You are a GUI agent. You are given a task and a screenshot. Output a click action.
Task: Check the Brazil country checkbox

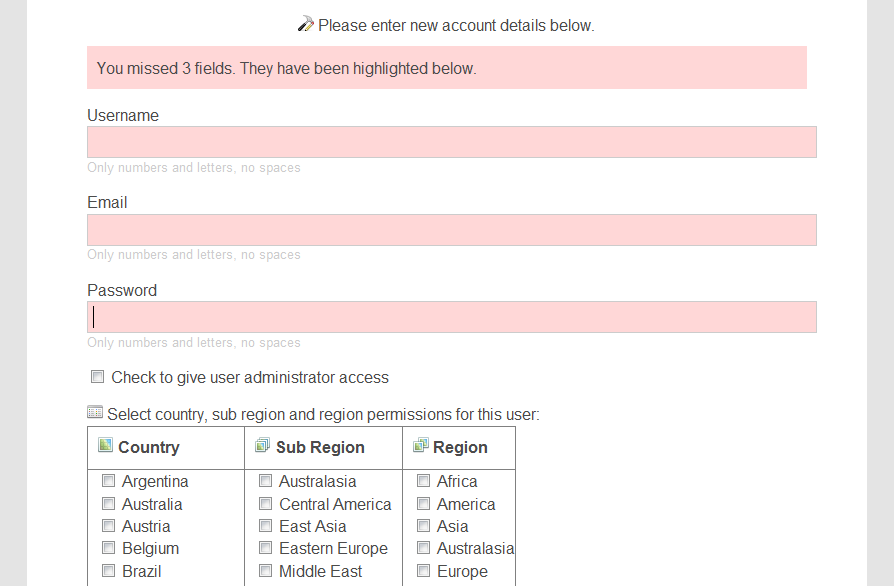point(108,571)
